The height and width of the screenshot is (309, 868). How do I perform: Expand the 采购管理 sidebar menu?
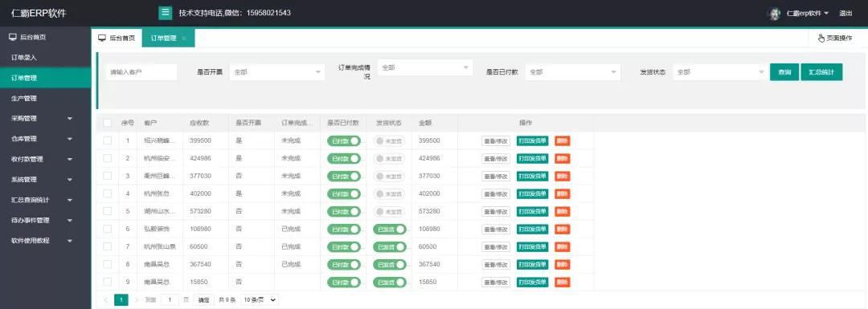[x=45, y=118]
